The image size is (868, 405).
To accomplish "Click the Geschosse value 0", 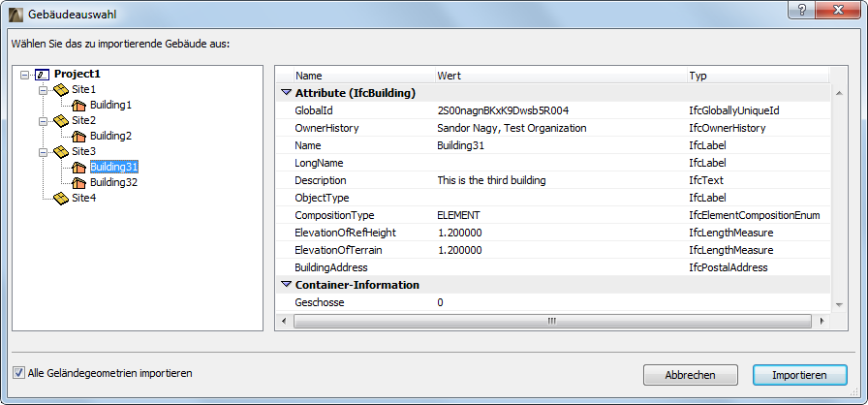I will tap(440, 302).
